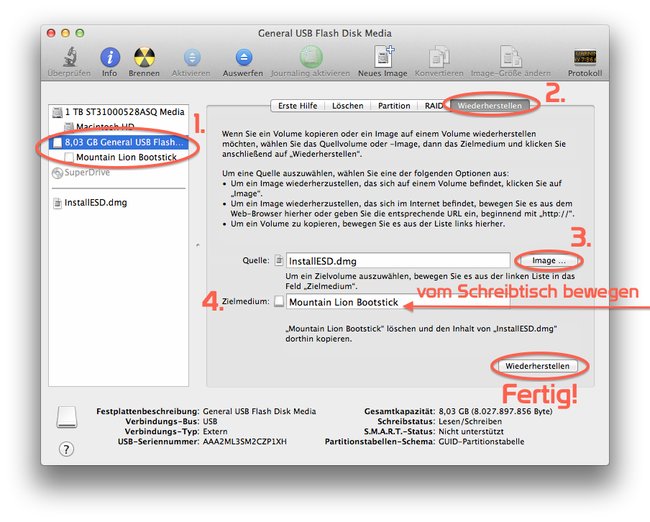Click in the Zielmedium input field
650x522 pixels.
[x=398, y=302]
